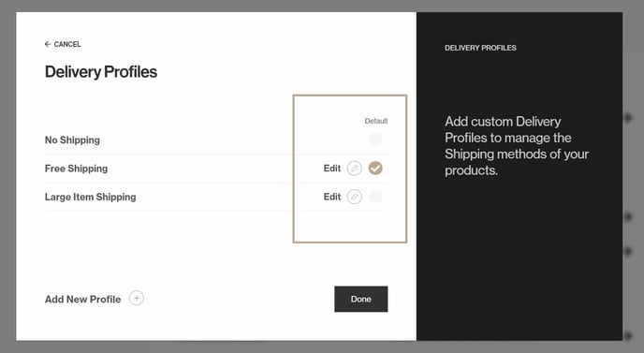Click the Cancel link

tap(67, 44)
